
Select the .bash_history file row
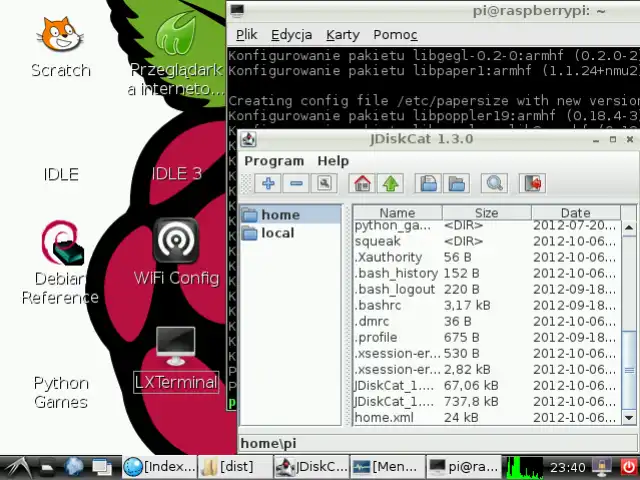pyautogui.click(x=487, y=273)
